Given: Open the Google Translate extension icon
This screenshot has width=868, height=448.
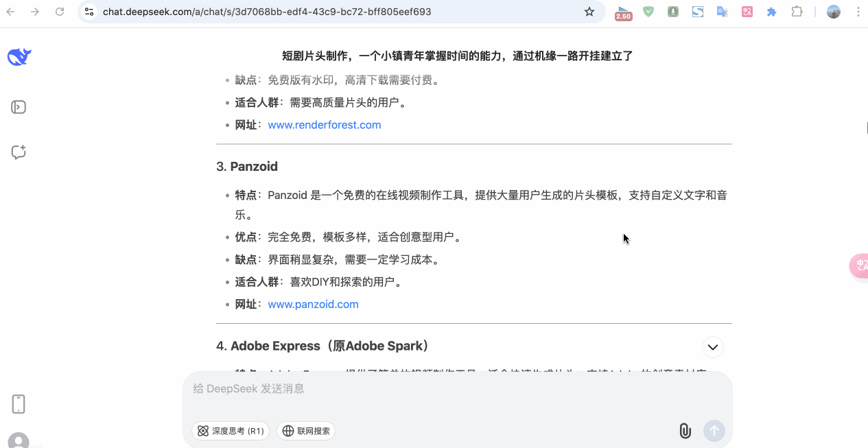Looking at the screenshot, I should pyautogui.click(x=722, y=12).
